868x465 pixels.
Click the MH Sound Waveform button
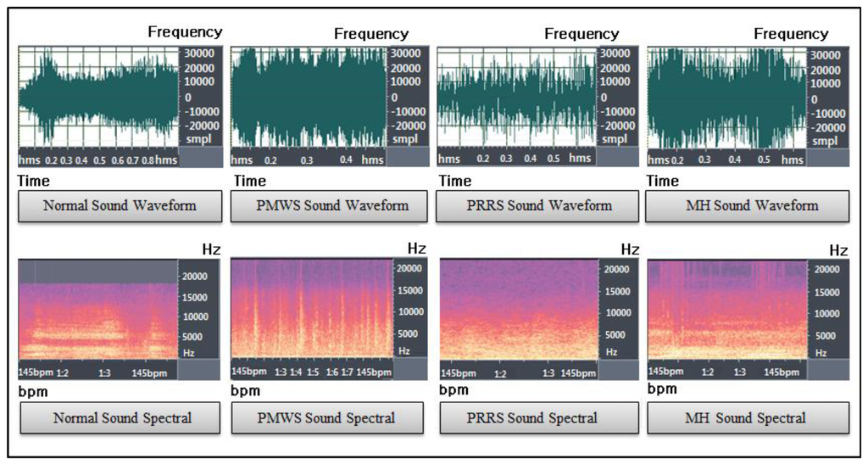(x=747, y=205)
